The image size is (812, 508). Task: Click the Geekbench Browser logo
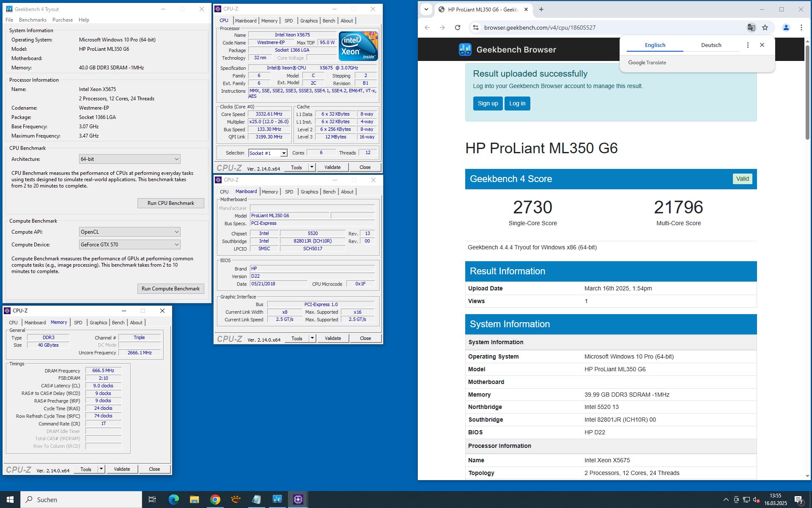507,50
